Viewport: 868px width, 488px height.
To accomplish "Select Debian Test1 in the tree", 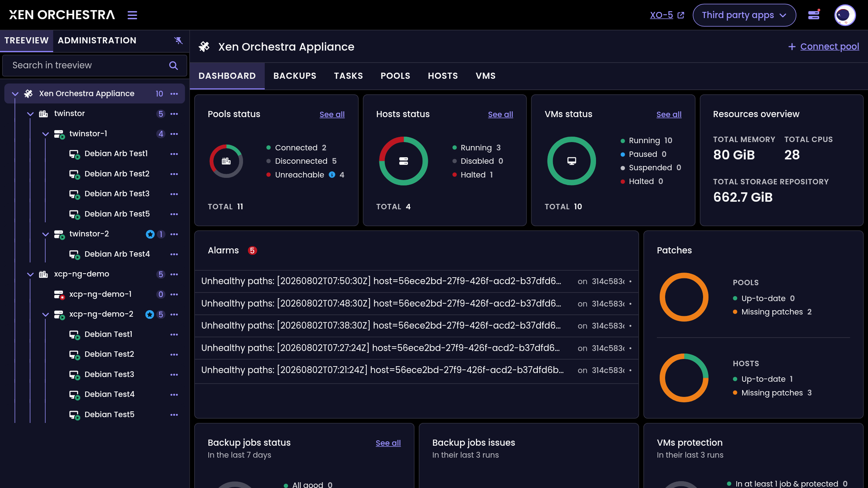I will click(x=108, y=334).
